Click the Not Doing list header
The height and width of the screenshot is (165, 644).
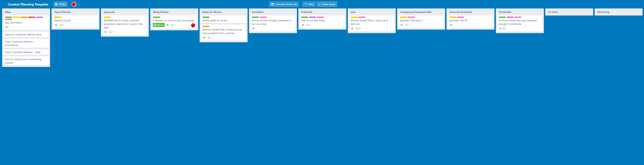pos(618,12)
